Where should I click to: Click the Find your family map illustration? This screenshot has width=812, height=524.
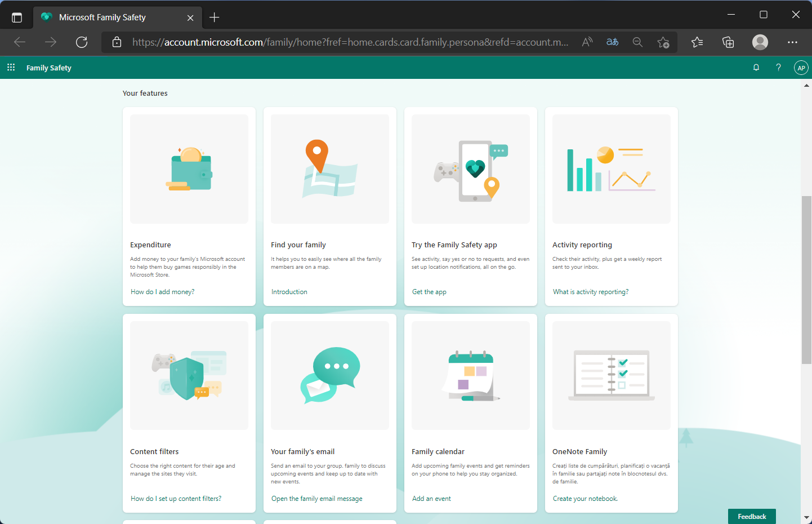pyautogui.click(x=330, y=169)
